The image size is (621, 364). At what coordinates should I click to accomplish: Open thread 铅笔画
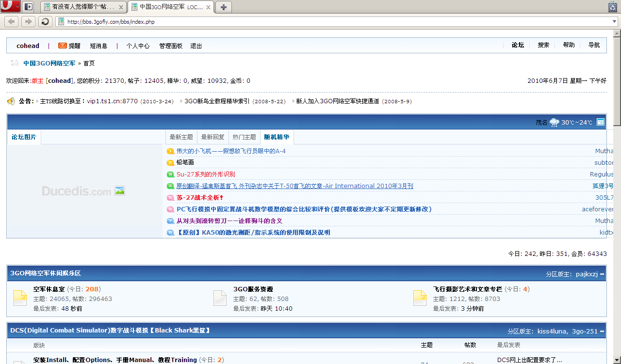coord(185,163)
